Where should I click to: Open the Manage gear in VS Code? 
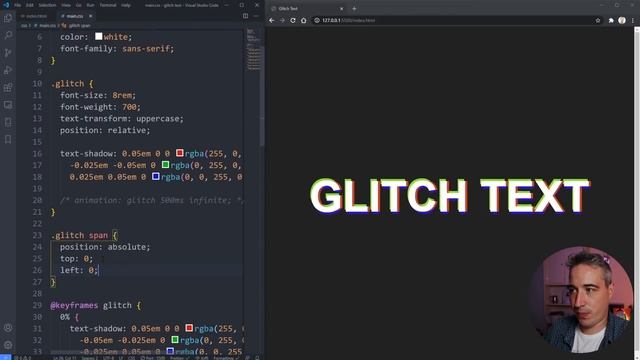[x=8, y=345]
